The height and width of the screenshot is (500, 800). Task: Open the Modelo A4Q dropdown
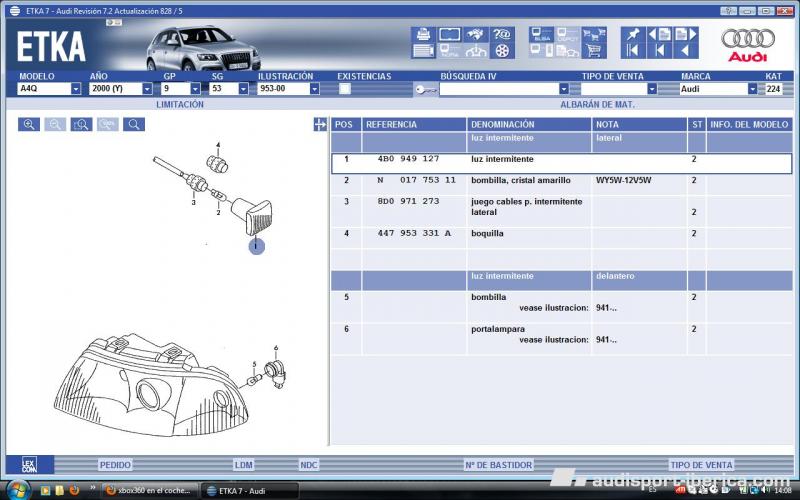(76, 89)
